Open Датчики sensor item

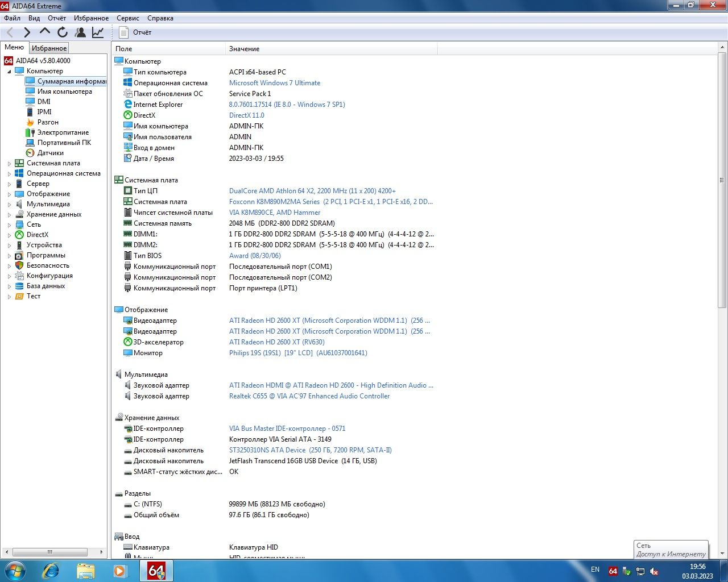(51, 153)
